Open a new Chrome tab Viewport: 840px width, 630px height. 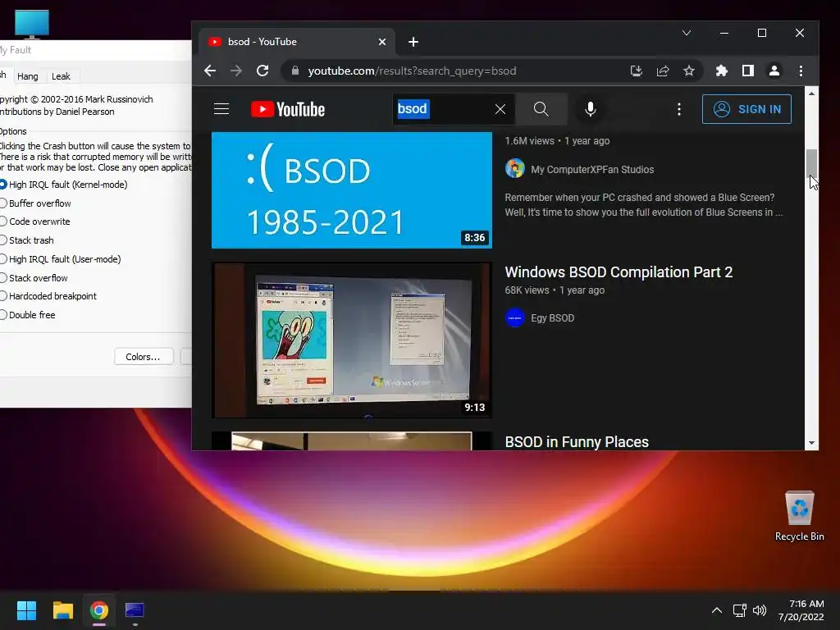413,42
